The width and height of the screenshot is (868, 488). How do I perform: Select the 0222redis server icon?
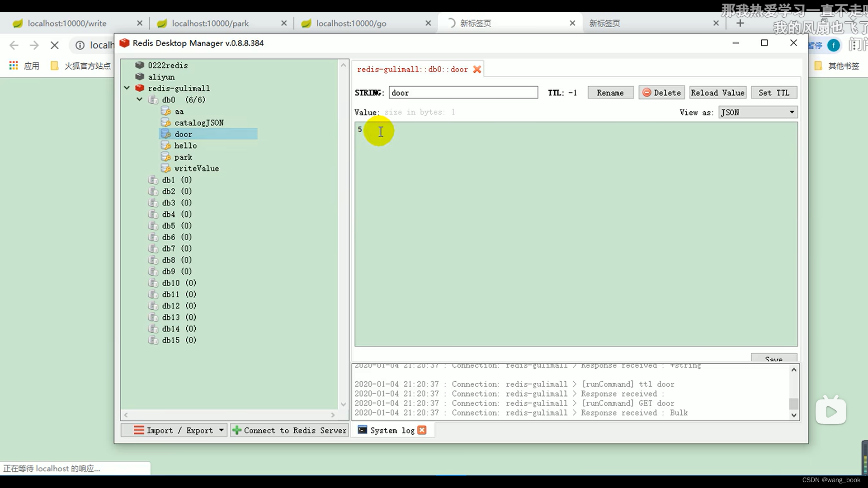tap(140, 65)
